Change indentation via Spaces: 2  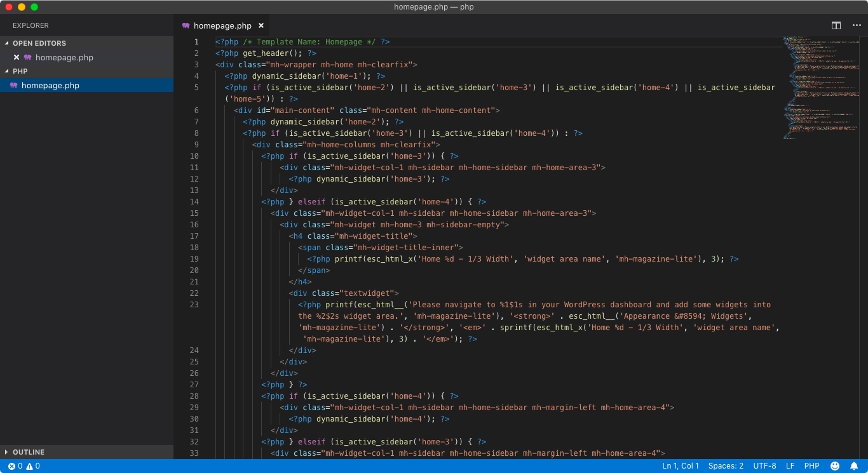tap(726, 466)
